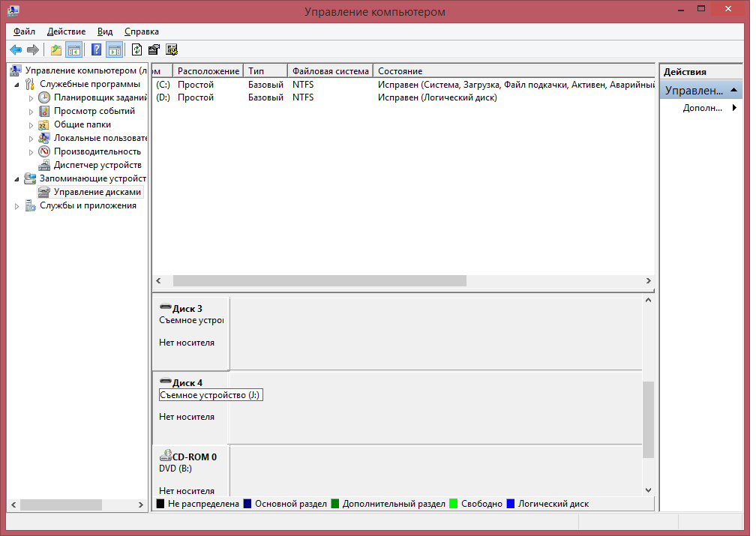Screen dimensions: 756x536
Task: Expand the Службы и приложения node
Action: [x=17, y=206]
